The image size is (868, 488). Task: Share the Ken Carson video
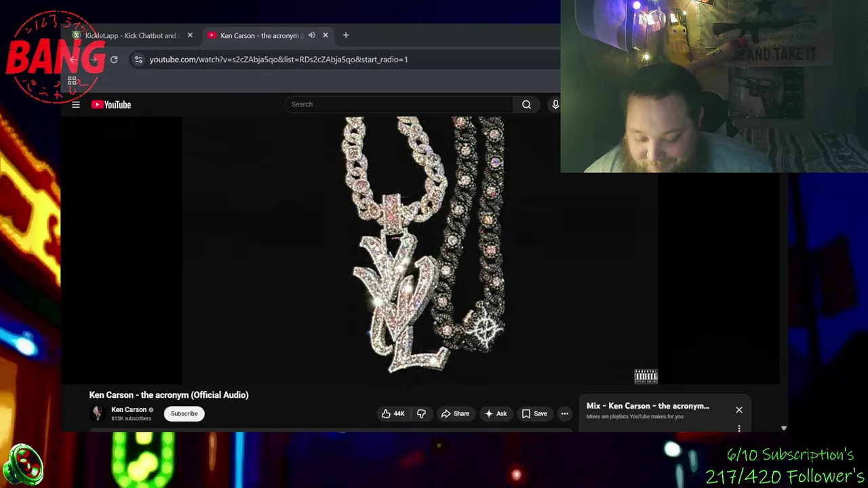pyautogui.click(x=455, y=413)
